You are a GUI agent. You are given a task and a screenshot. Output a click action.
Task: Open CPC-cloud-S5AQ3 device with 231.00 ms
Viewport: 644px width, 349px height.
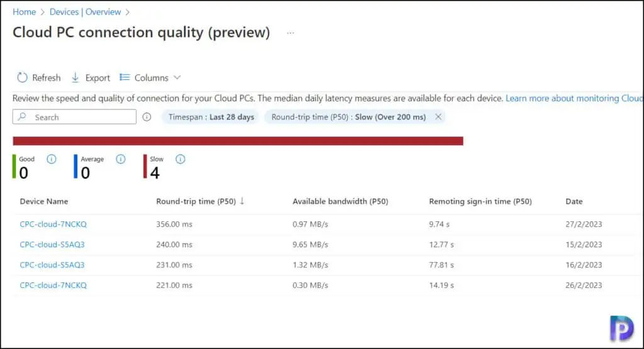(52, 265)
